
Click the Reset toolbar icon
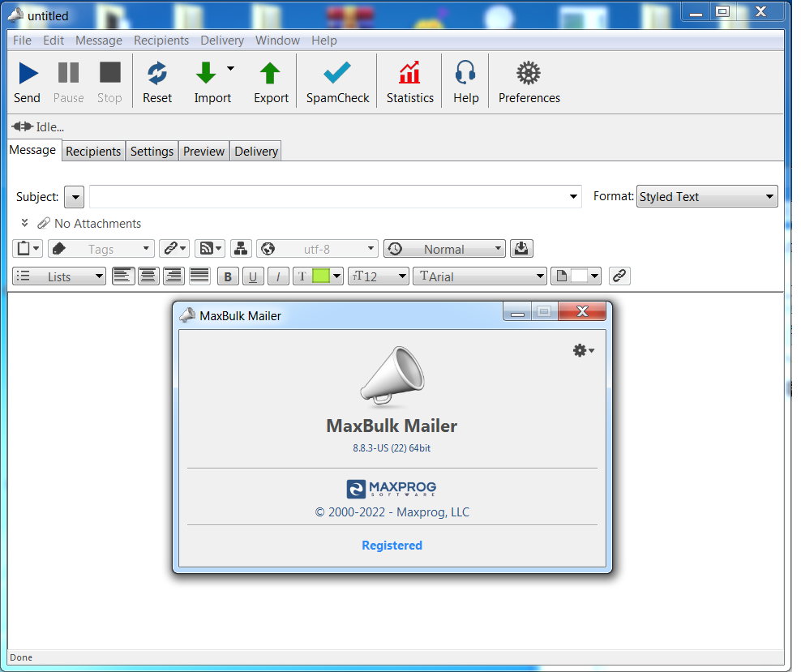[157, 74]
